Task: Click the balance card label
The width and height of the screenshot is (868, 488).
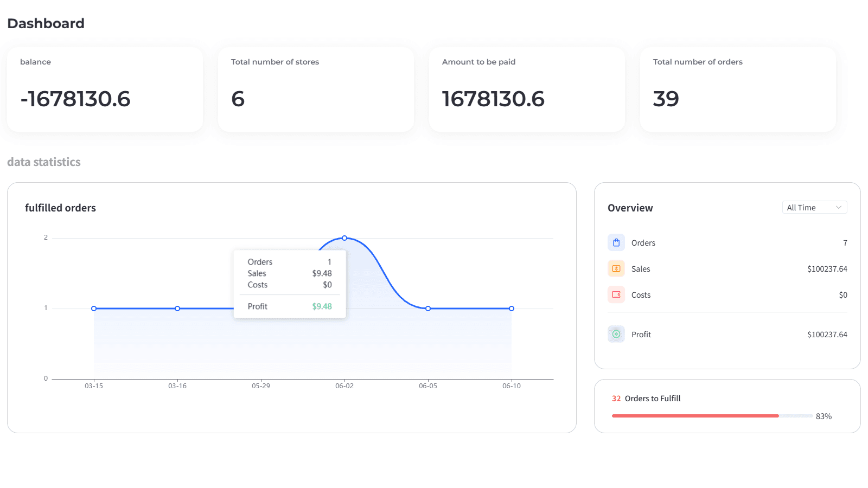Action: point(35,62)
